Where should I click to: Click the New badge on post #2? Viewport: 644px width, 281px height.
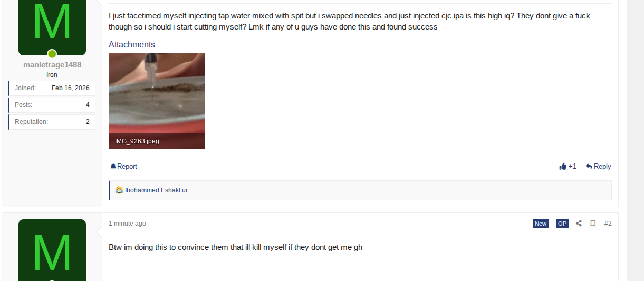click(541, 224)
